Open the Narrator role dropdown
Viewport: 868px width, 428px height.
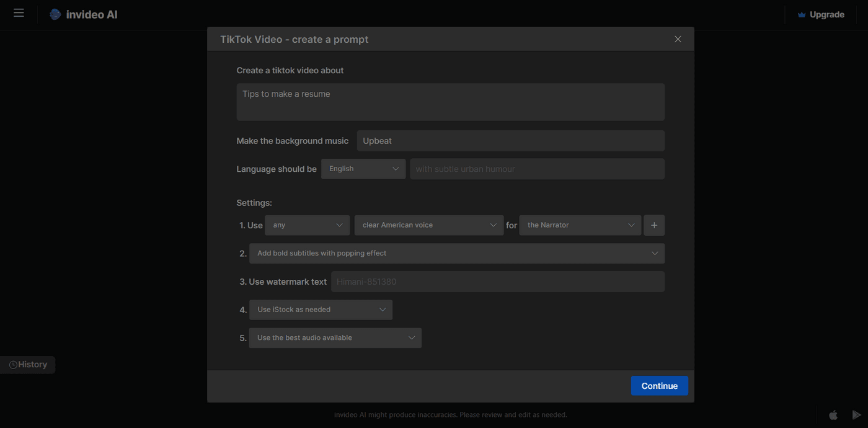point(580,225)
